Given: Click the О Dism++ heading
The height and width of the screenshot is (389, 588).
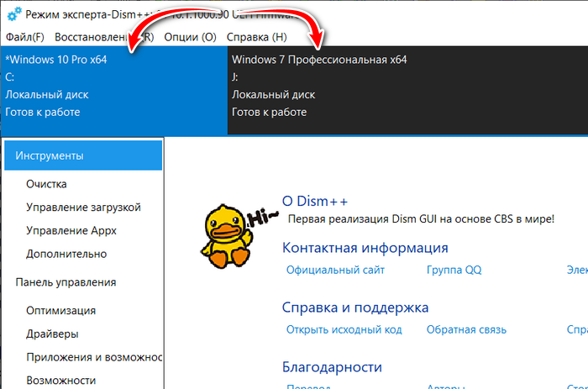Looking at the screenshot, I should click(315, 202).
